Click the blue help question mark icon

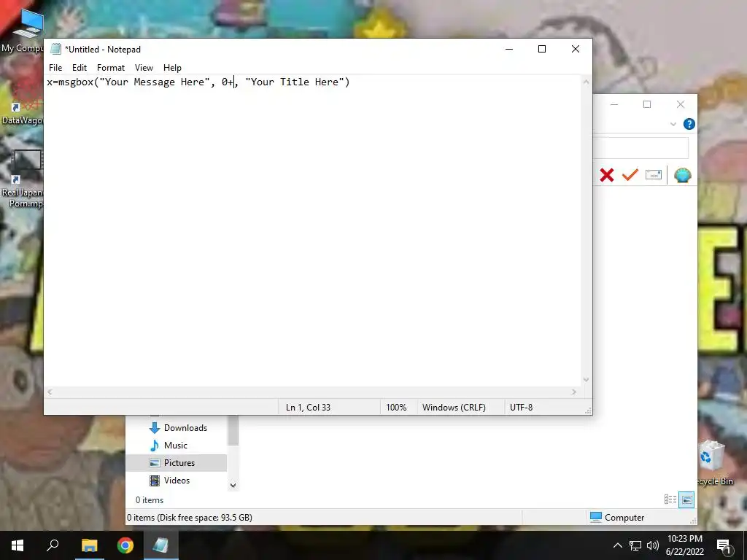689,124
